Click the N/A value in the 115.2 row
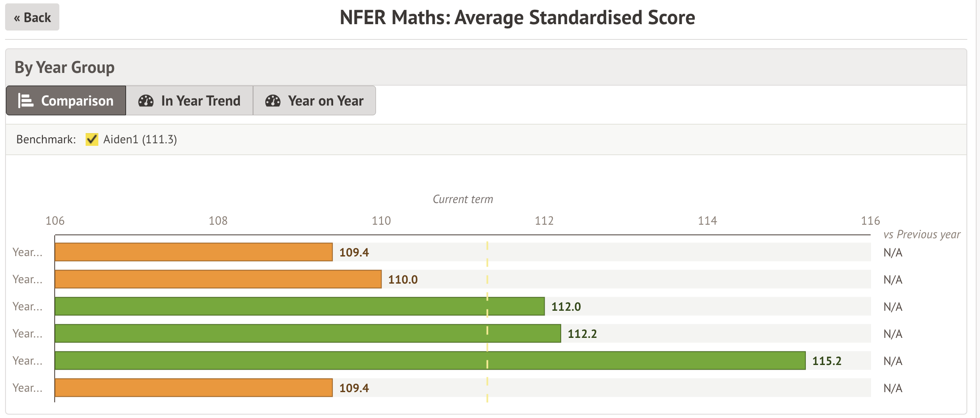 pyautogui.click(x=893, y=361)
